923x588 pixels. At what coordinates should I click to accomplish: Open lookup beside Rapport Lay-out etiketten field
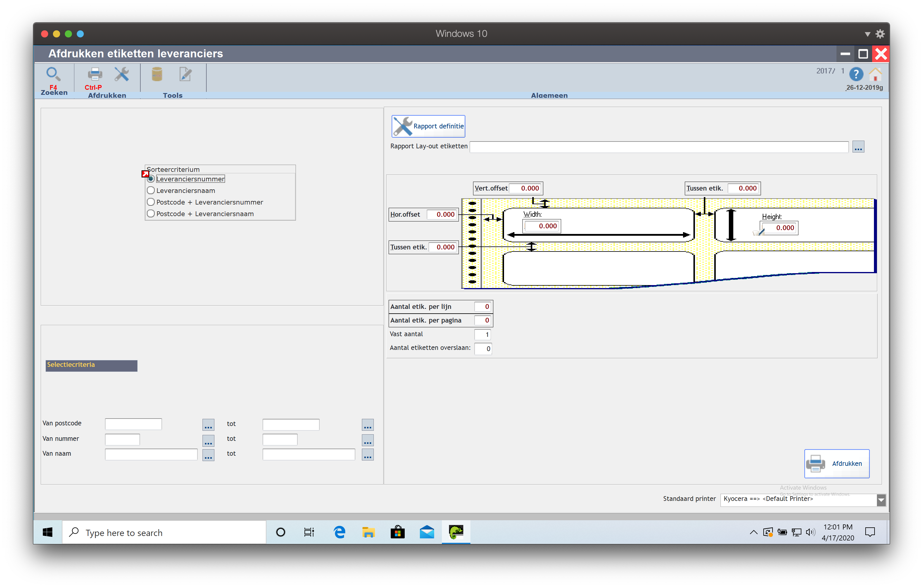coord(858,147)
